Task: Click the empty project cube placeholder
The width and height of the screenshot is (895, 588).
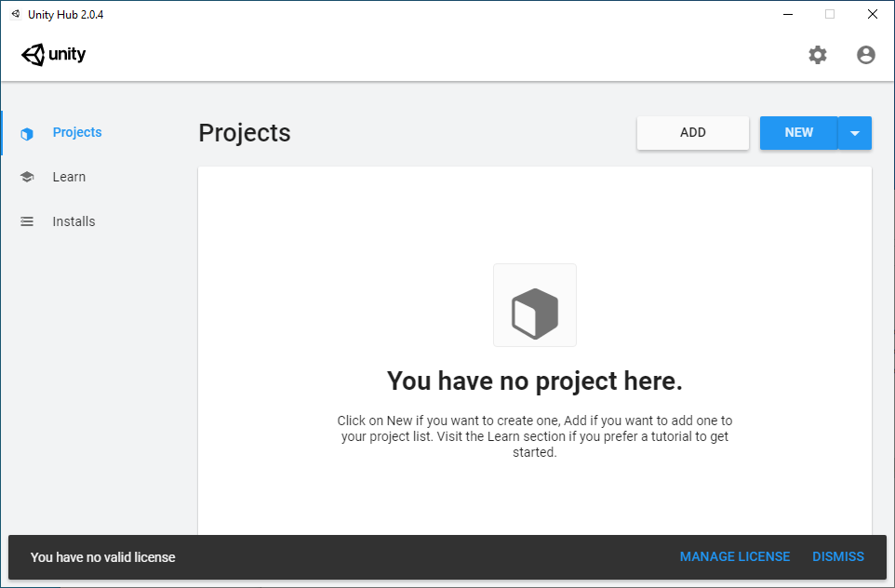Action: pyautogui.click(x=534, y=305)
